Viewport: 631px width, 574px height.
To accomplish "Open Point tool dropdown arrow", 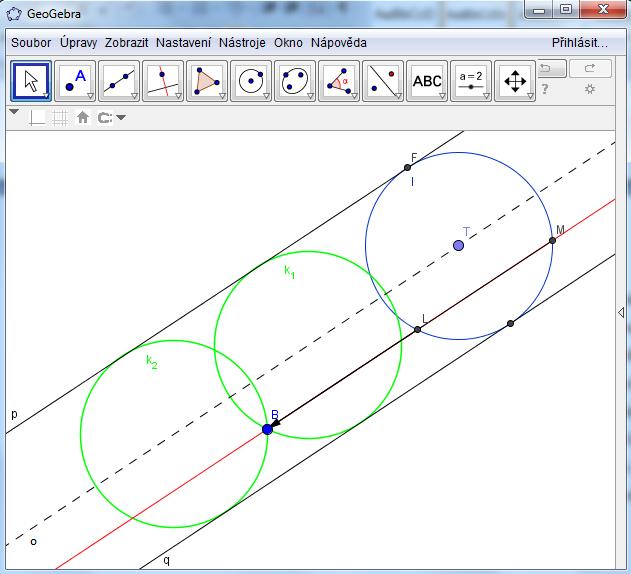I will 91,96.
